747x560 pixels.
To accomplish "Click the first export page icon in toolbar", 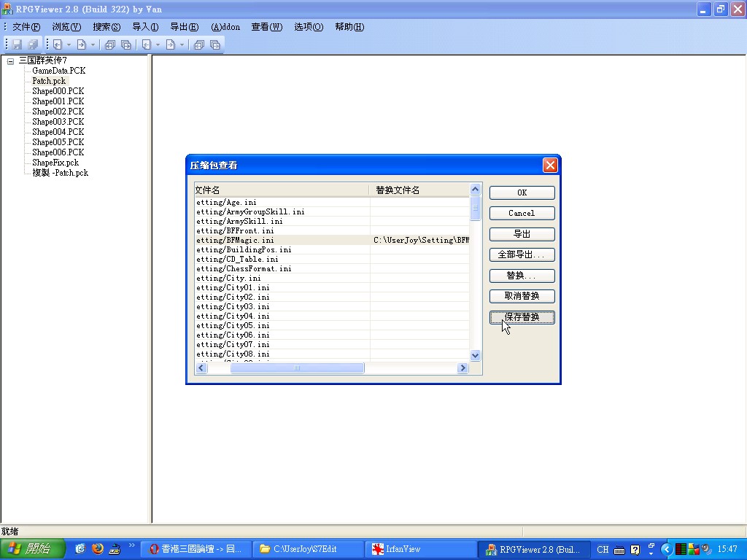I will point(81,44).
